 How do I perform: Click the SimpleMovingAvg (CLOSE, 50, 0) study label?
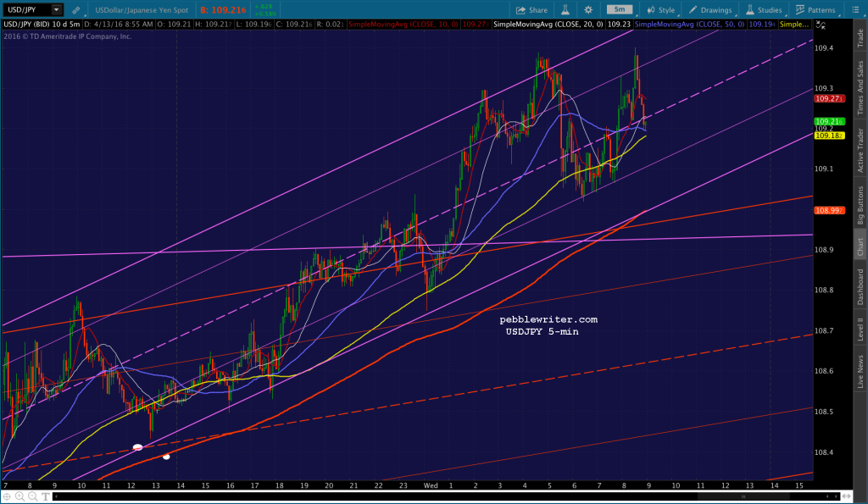(690, 25)
